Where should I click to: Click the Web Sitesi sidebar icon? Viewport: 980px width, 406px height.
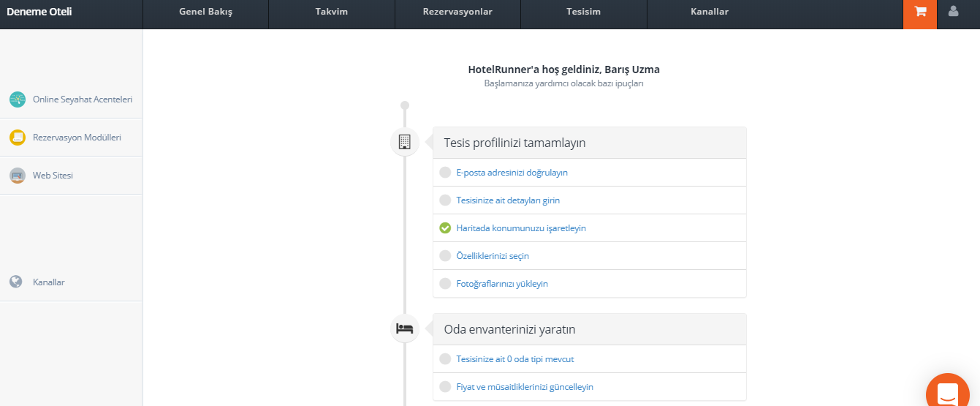pyautogui.click(x=18, y=176)
